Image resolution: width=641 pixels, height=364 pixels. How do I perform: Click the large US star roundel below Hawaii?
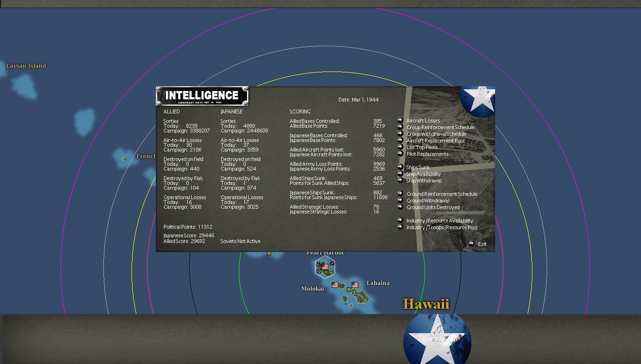[x=437, y=338]
